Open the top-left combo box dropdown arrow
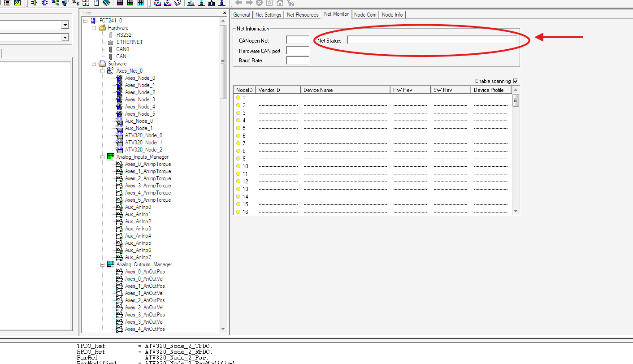This screenshot has height=364, width=633. [x=65, y=25]
